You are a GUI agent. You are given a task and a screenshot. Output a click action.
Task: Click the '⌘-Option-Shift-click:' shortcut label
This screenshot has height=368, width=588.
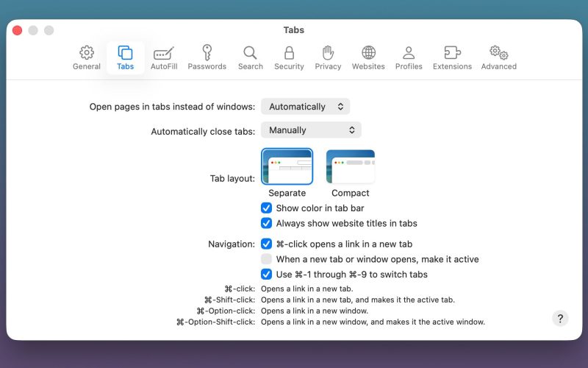[215, 322]
